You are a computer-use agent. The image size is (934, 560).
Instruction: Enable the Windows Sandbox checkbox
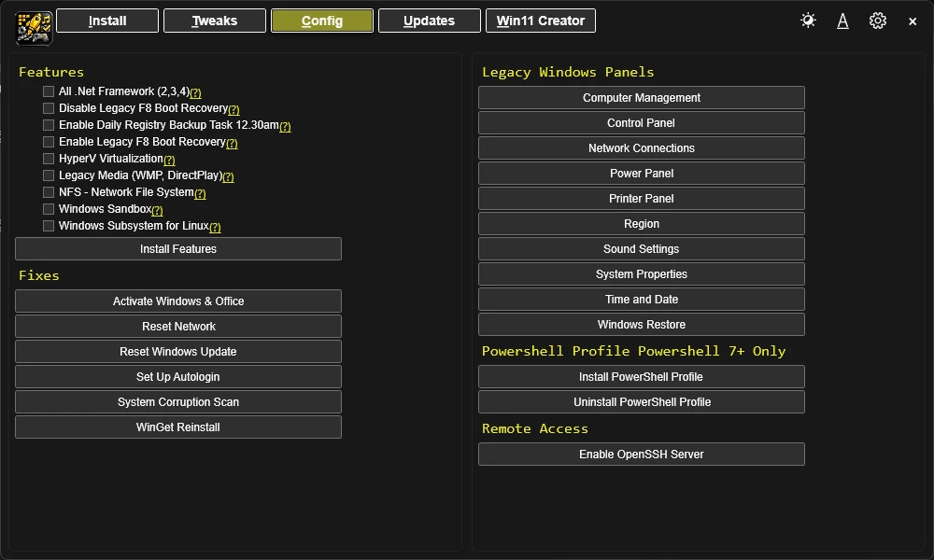click(49, 209)
